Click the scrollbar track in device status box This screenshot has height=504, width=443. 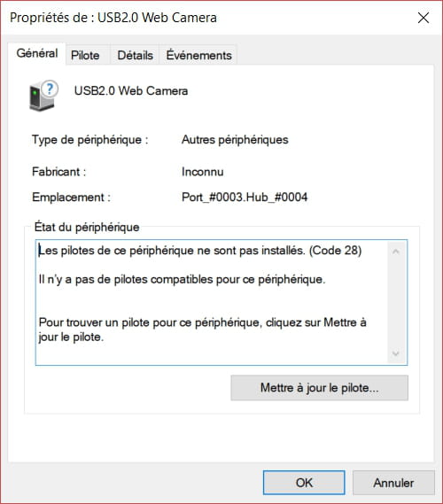click(x=396, y=302)
